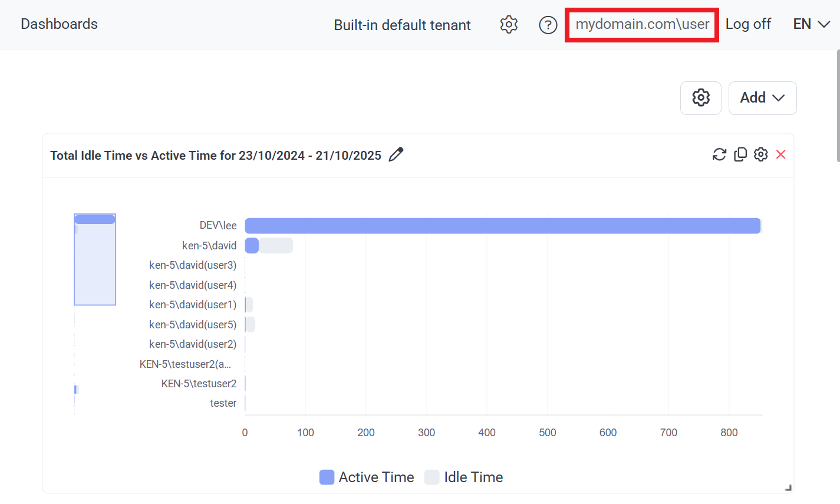Click the page vertical scrollbar
Screen dimensions: 840x504
(x=838, y=106)
